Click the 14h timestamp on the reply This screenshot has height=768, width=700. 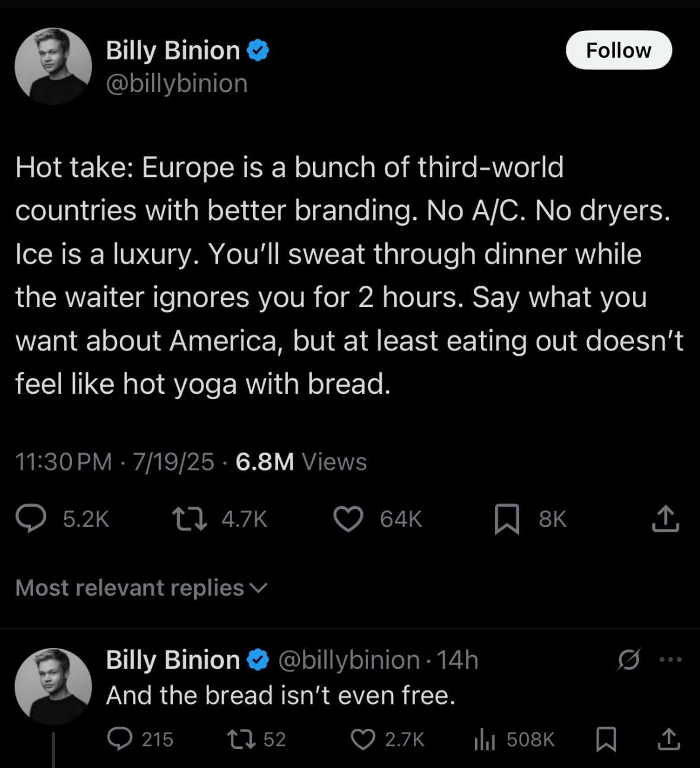[457, 659]
